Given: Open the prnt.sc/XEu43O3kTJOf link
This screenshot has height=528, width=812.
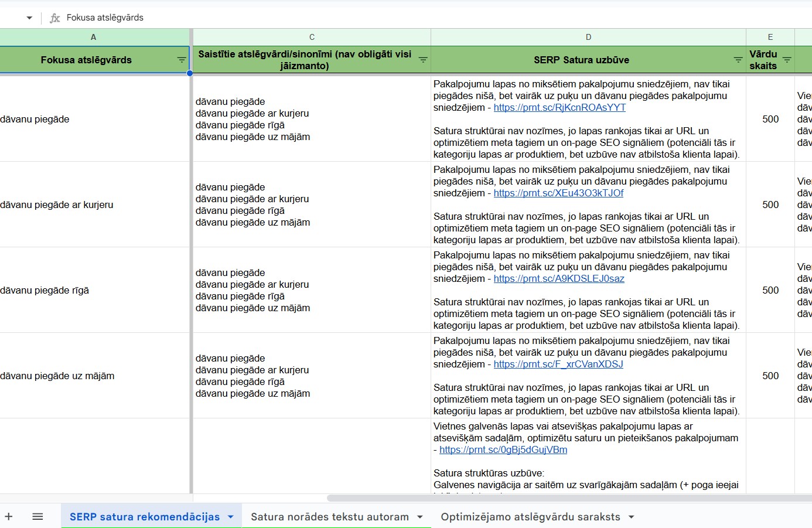Looking at the screenshot, I should (558, 193).
